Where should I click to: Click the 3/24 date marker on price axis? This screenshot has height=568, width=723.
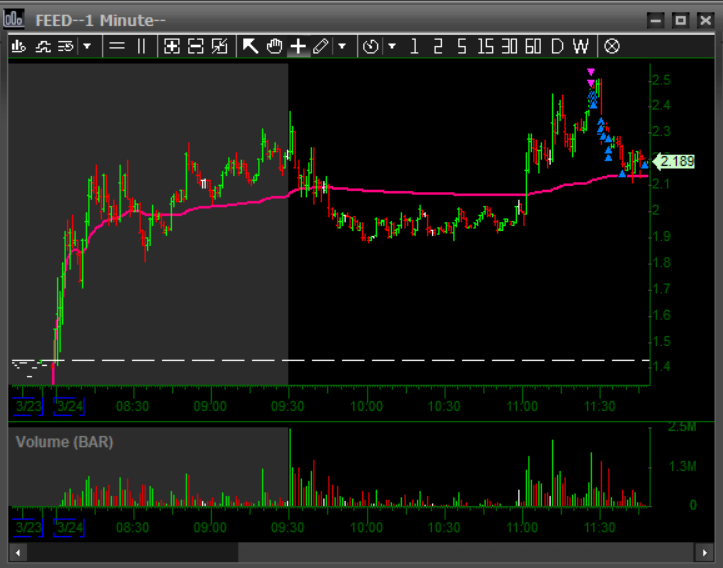point(70,407)
